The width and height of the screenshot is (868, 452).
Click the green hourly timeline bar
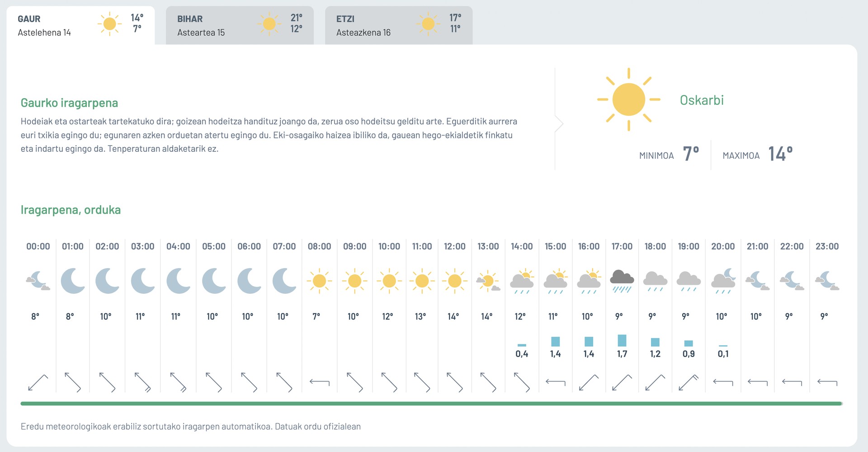point(432,403)
